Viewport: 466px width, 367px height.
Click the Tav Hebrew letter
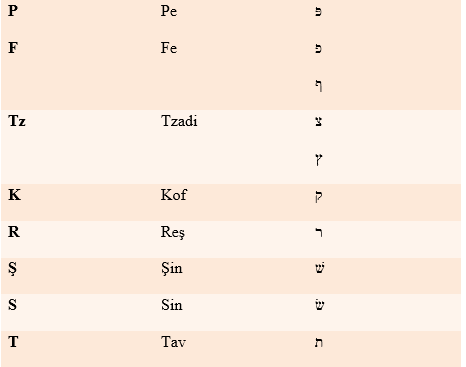319,343
